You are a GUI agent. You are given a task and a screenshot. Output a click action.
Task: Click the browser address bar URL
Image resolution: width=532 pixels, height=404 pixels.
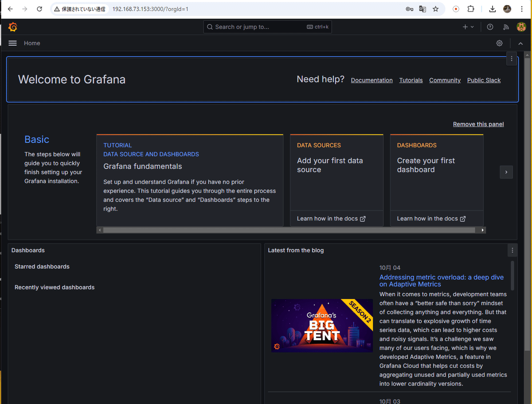tap(150, 9)
